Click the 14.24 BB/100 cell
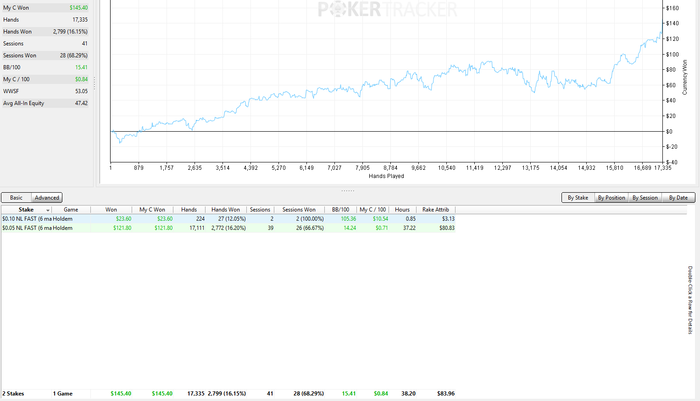 tap(349, 228)
